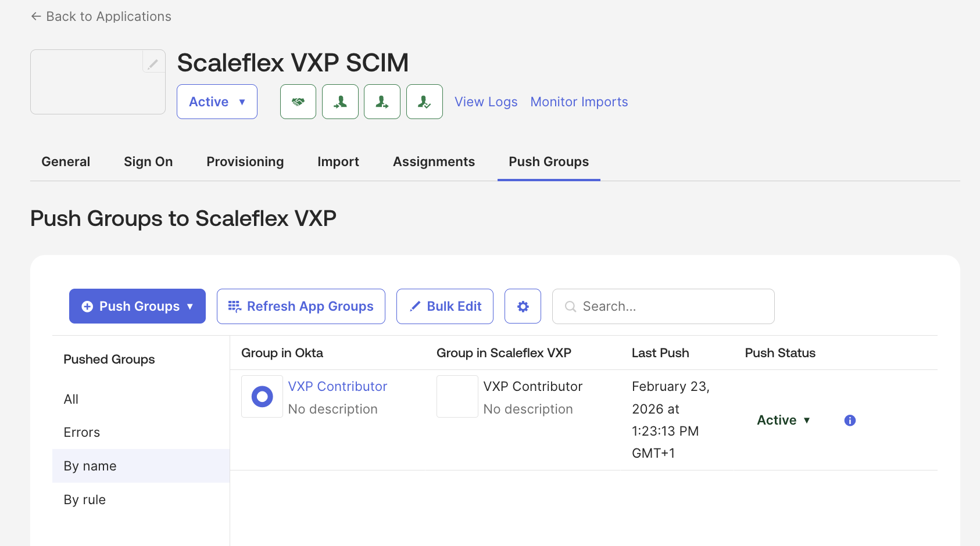The height and width of the screenshot is (546, 980).
Task: Open the View Logs link
Action: 486,102
